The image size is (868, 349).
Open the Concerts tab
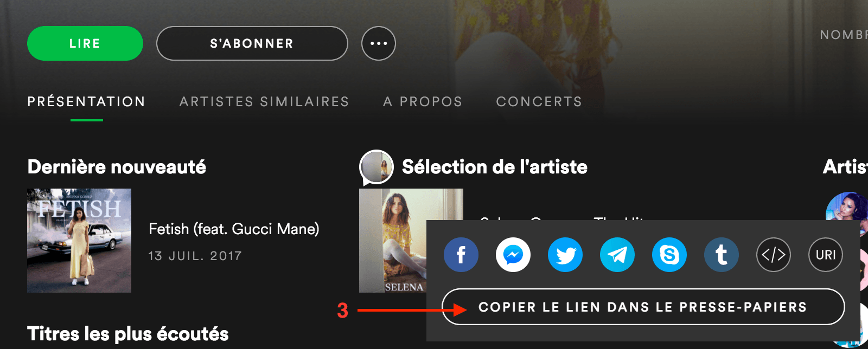pyautogui.click(x=539, y=102)
